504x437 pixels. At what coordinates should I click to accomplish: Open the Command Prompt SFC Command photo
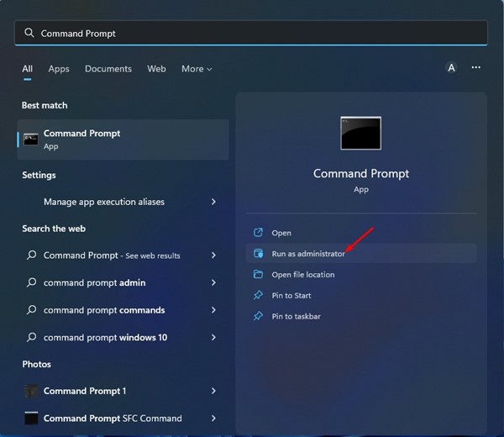coord(113,418)
